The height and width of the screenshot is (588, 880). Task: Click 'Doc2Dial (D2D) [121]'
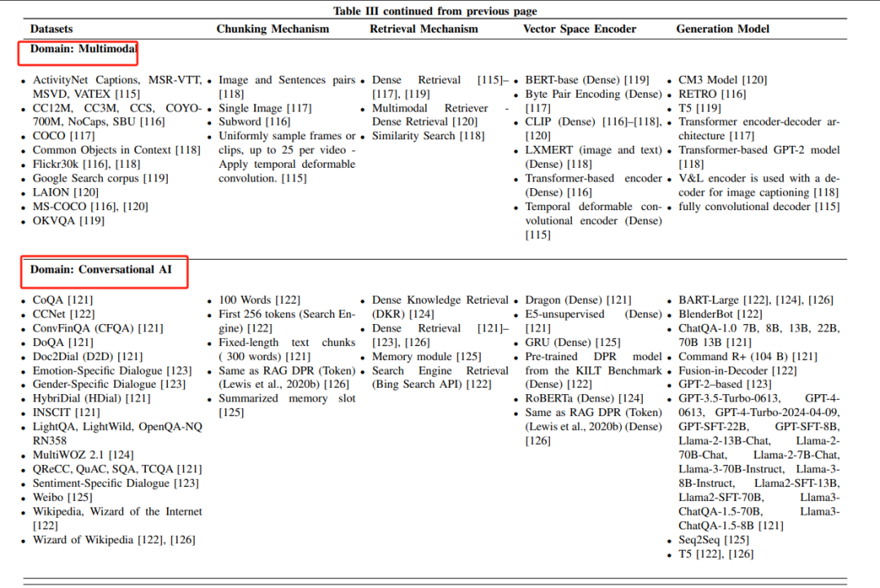[87, 356]
